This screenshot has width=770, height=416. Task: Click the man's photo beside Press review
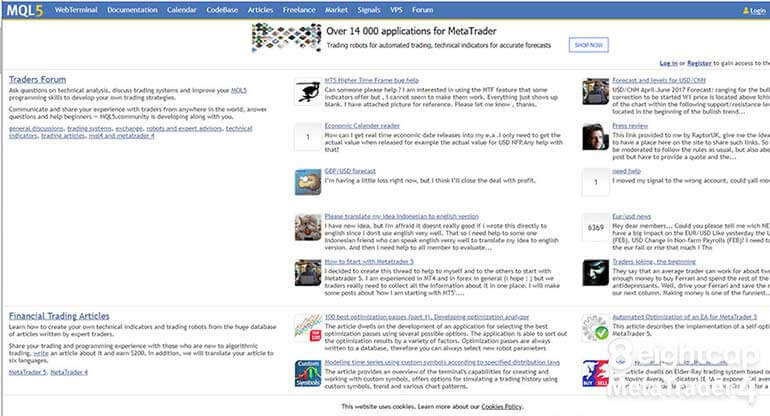click(595, 137)
